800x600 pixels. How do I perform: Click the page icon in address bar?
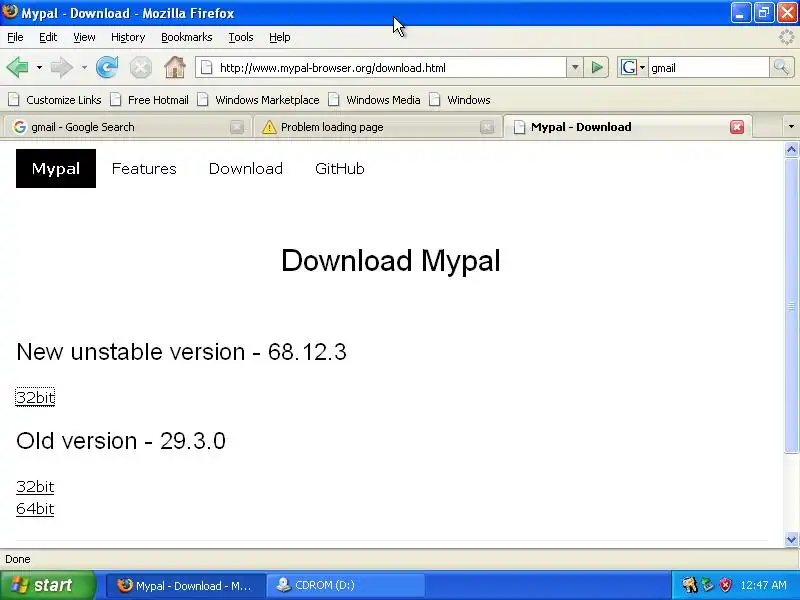(207, 67)
